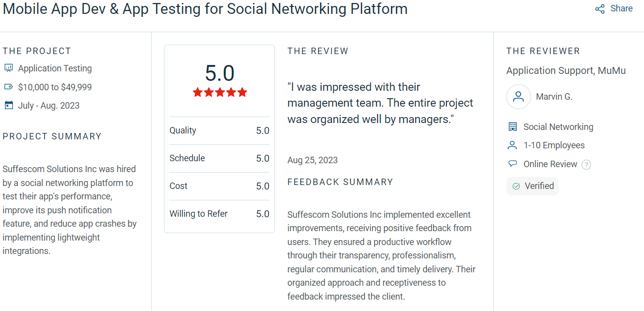This screenshot has width=644, height=311.
Task: Click the Application Testing label
Action: (55, 68)
